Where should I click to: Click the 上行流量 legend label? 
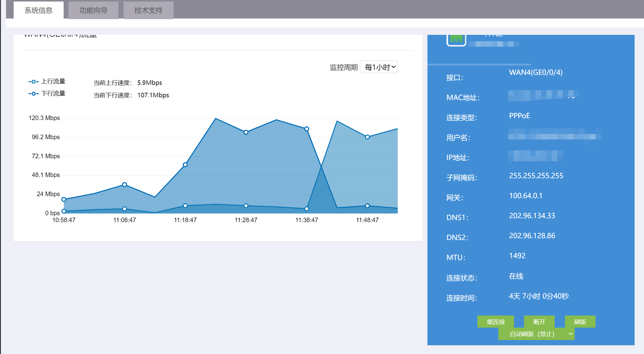(x=53, y=82)
